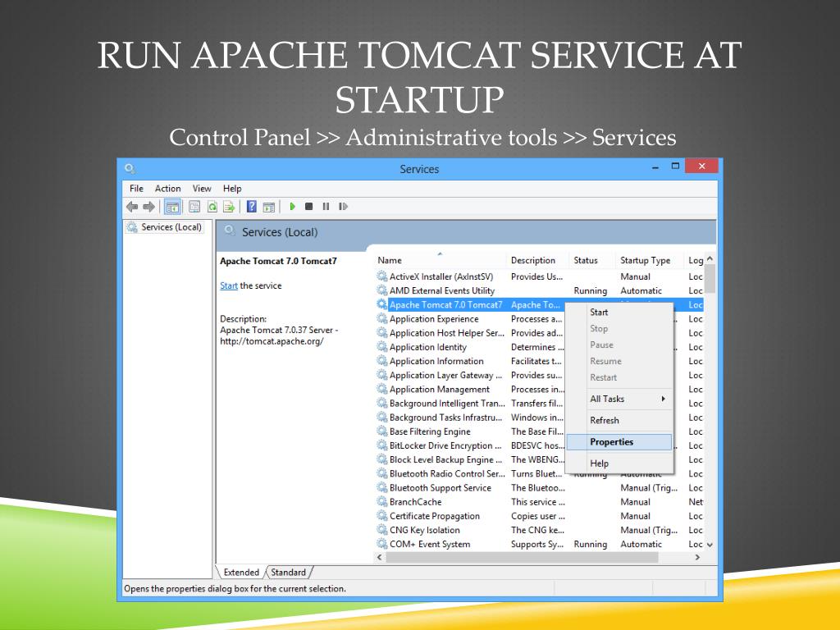840x630 pixels.
Task: Click gear icon beside AMD External Events Utility
Action: 382,290
